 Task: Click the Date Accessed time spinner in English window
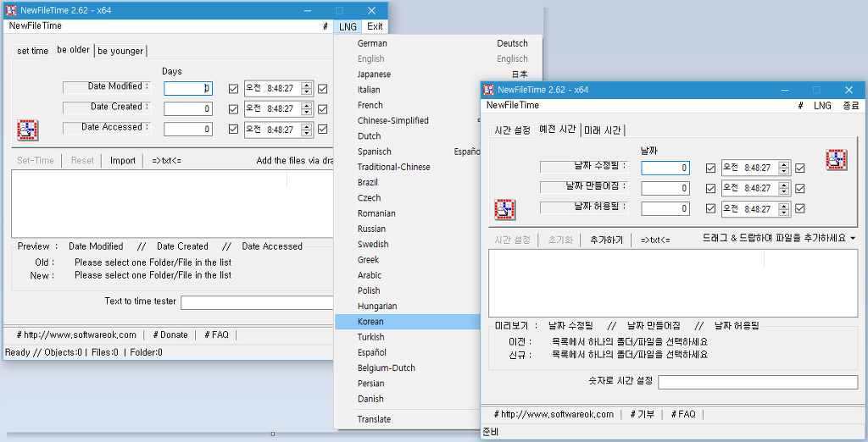point(306,130)
